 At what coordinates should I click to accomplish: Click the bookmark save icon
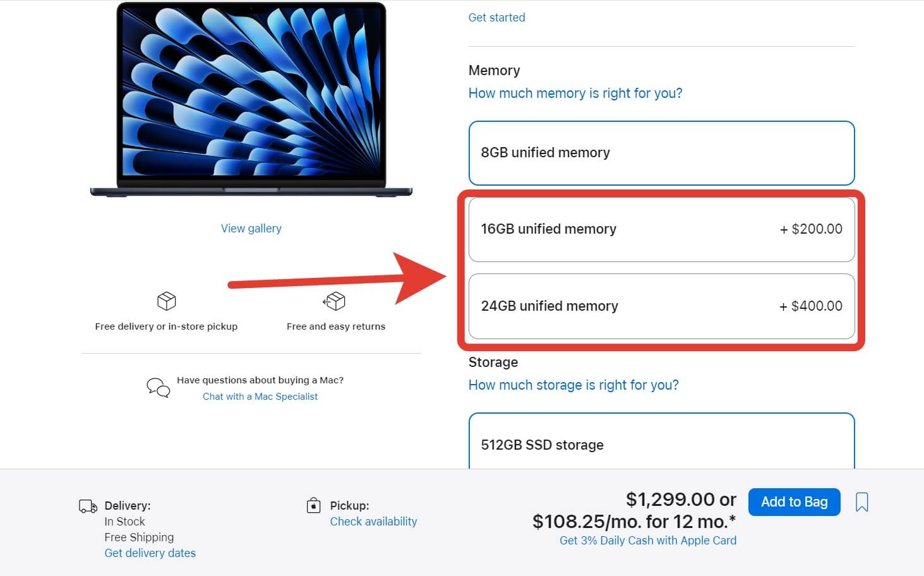861,503
